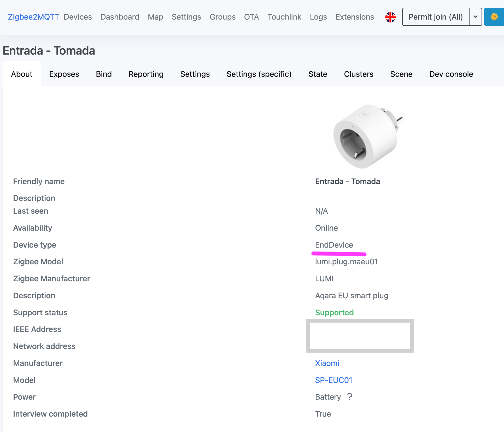Viewport: 504px width, 432px height.
Task: Open the Settings (specific) tab
Action: pos(259,74)
